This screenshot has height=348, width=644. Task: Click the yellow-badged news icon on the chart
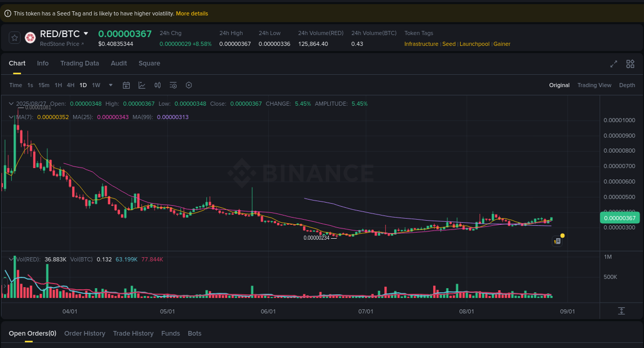[x=557, y=241]
